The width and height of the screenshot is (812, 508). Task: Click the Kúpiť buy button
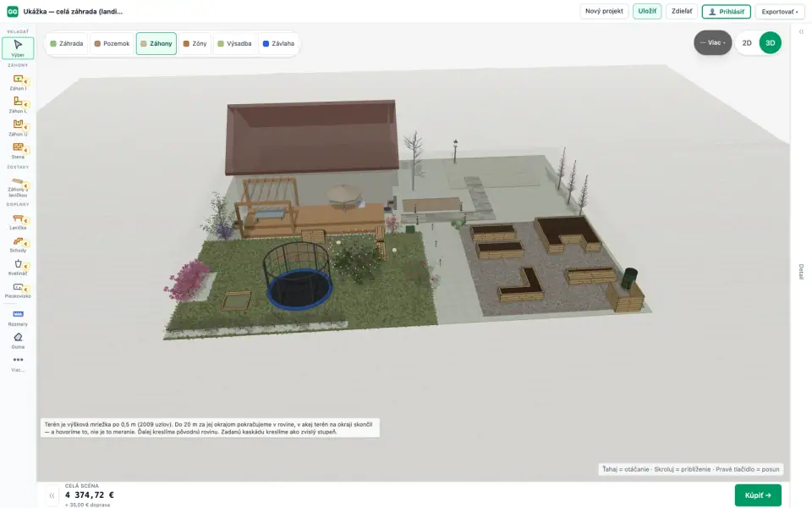click(x=758, y=495)
